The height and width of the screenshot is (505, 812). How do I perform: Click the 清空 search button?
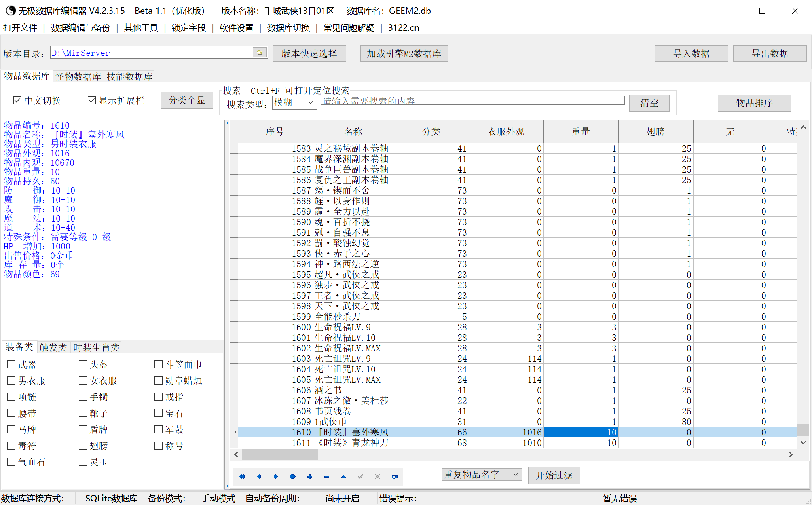tap(649, 103)
